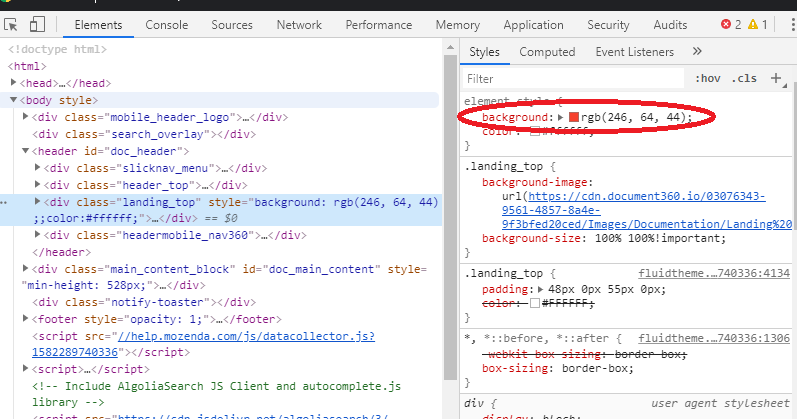This screenshot has height=419, width=797.
Task: Open the Network tab
Action: tap(299, 25)
